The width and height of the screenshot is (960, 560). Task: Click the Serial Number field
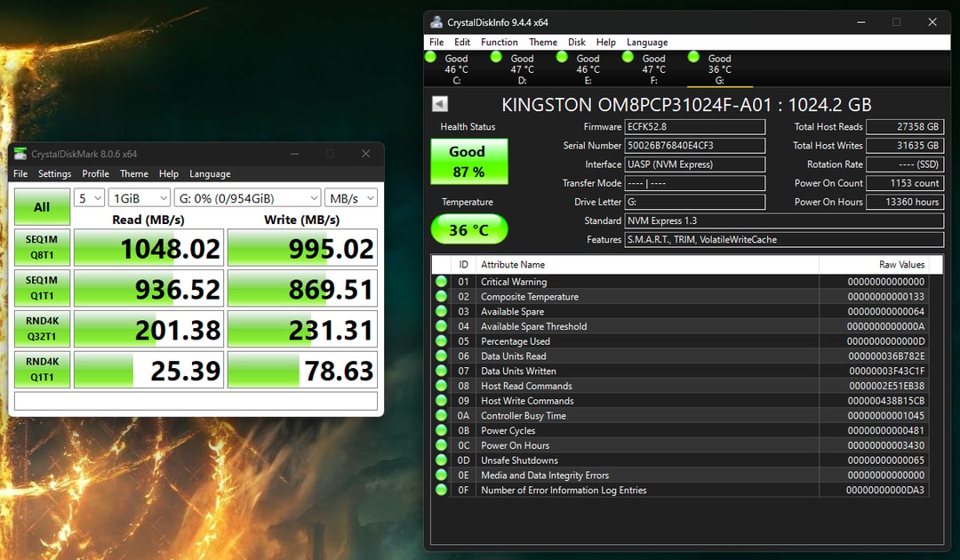[x=695, y=146]
